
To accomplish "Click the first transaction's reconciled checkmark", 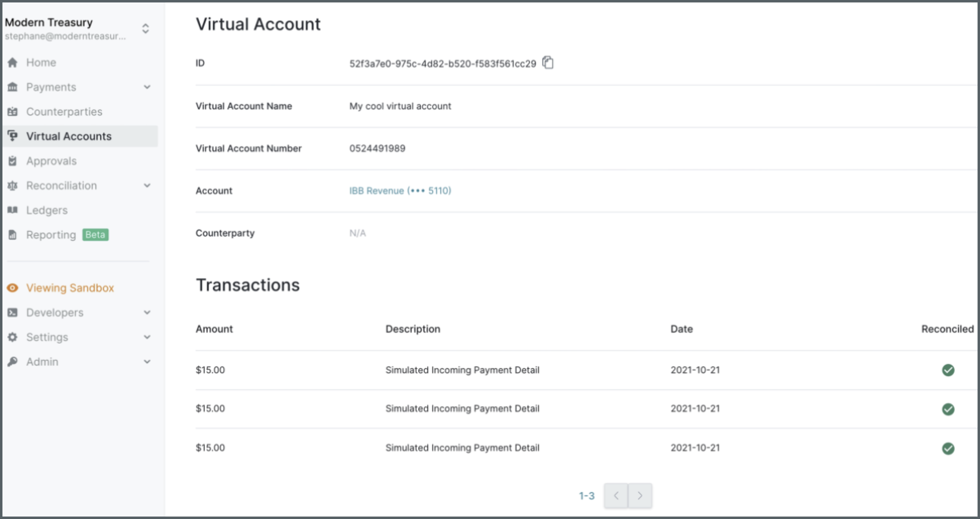I will (x=948, y=370).
